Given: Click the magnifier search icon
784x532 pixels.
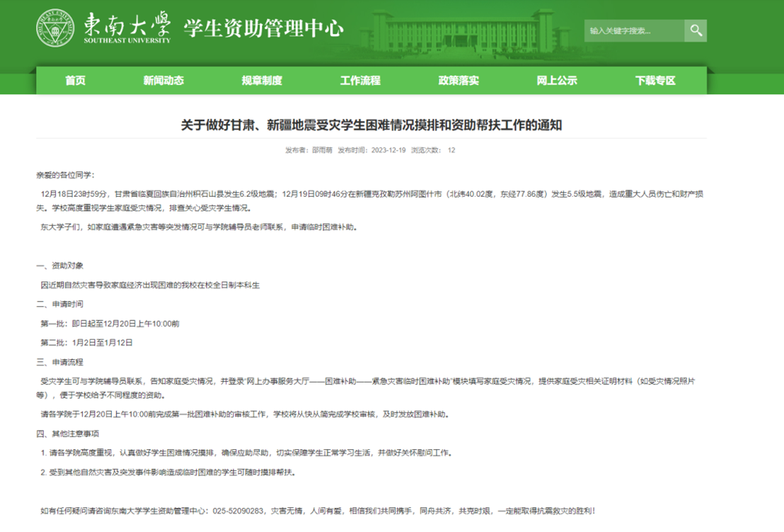Looking at the screenshot, I should (696, 30).
